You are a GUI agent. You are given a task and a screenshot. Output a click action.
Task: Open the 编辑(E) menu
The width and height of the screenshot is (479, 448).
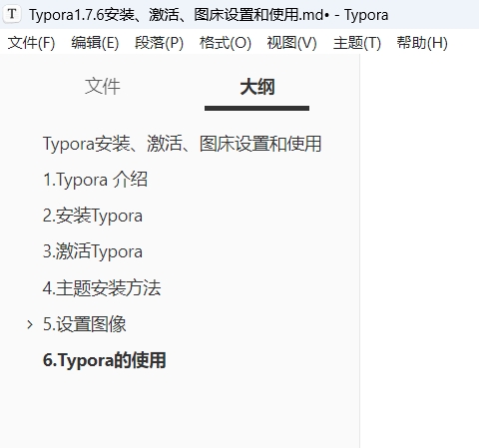tap(95, 43)
